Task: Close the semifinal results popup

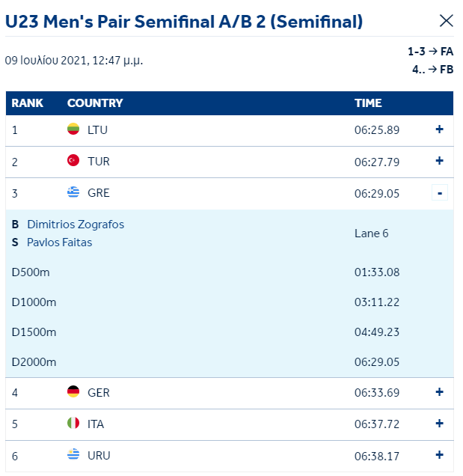Action: [446, 21]
